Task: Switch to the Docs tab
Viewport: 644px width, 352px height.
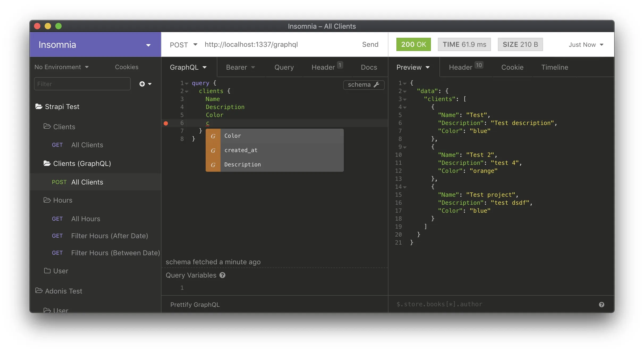Action: pyautogui.click(x=369, y=67)
